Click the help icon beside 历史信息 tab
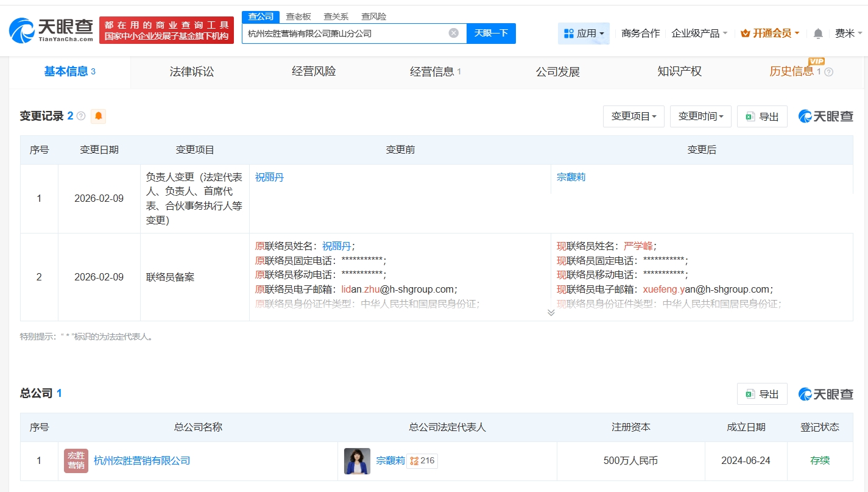This screenshot has height=492, width=868. (828, 72)
